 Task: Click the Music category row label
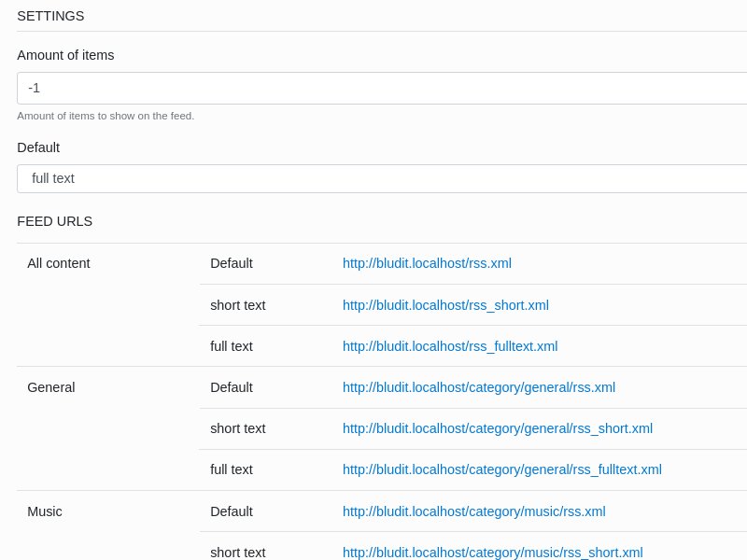tap(45, 511)
